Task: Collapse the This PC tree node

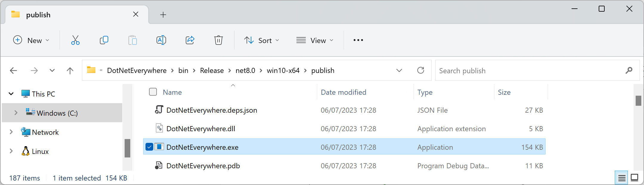Action: (11, 94)
